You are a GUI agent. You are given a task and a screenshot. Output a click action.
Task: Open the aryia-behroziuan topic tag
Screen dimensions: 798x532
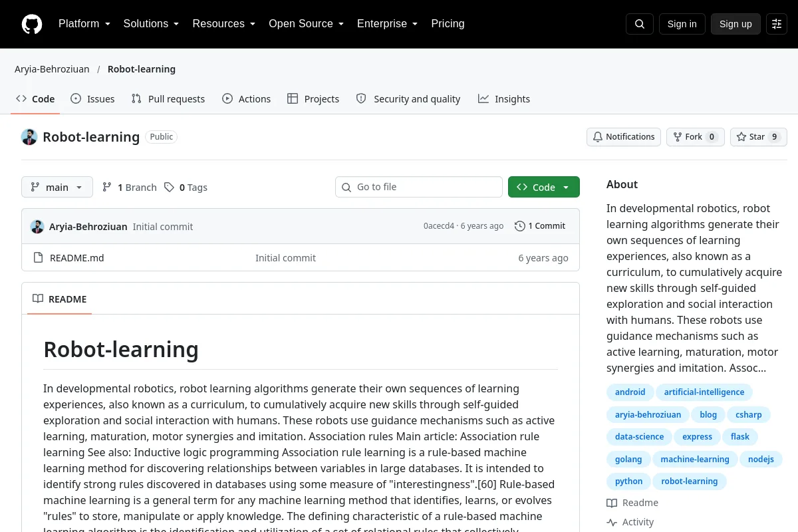pyautogui.click(x=648, y=415)
